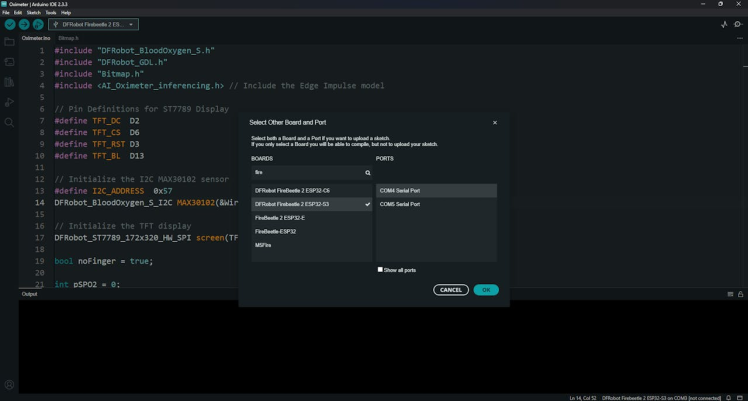Select DFRobot FireBeetle 2 ESP32-C6 board
Image resolution: width=748 pixels, height=401 pixels.
click(292, 190)
